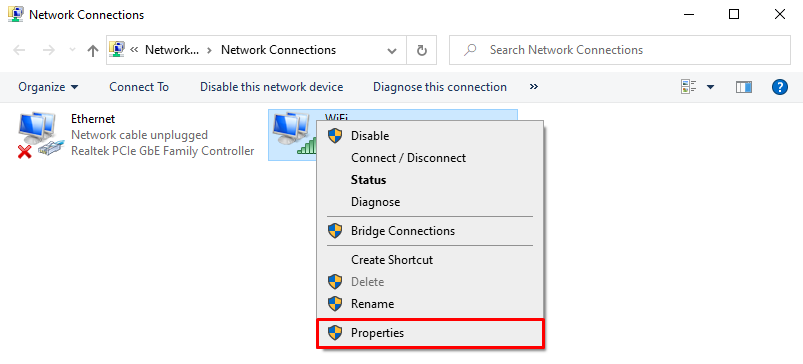
Task: Open the recent locations dropdown arrow
Action: pyautogui.click(x=72, y=50)
